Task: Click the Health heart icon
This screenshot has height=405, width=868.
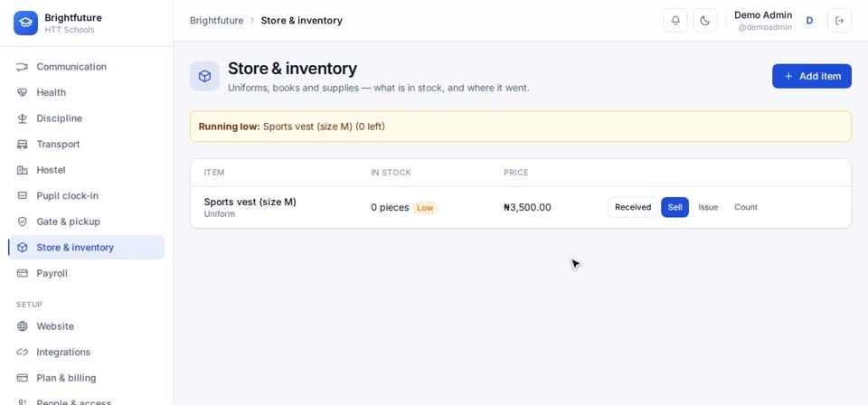Action: pyautogui.click(x=22, y=92)
